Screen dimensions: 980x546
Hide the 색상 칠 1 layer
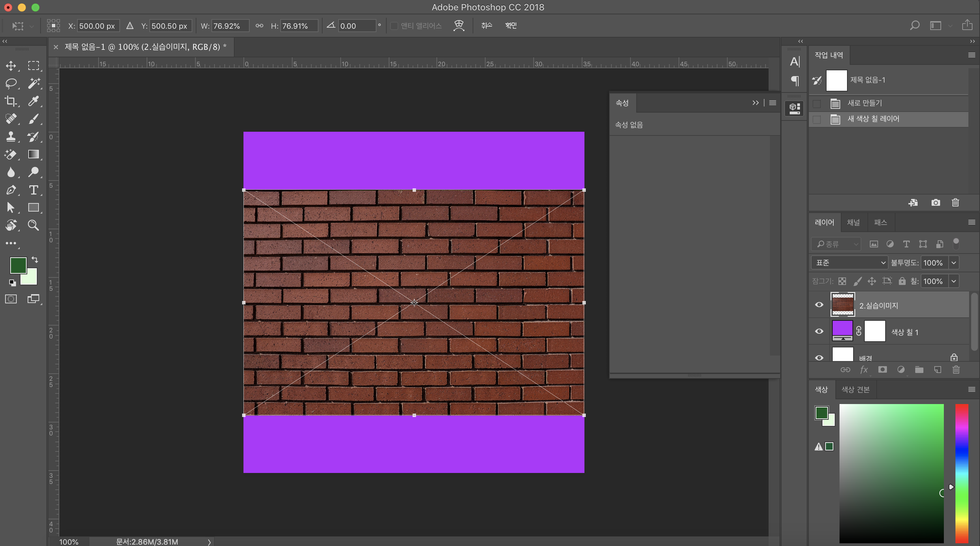pos(819,331)
